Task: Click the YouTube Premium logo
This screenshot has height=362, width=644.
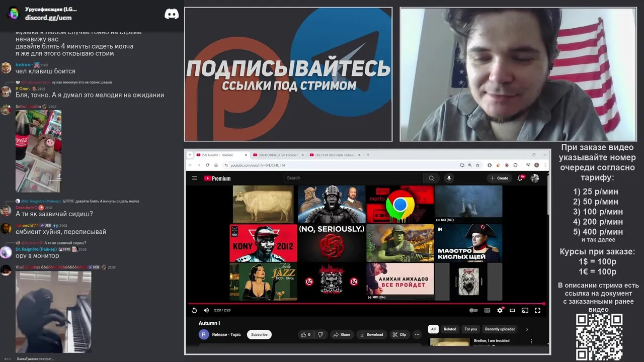Action: pyautogui.click(x=217, y=178)
